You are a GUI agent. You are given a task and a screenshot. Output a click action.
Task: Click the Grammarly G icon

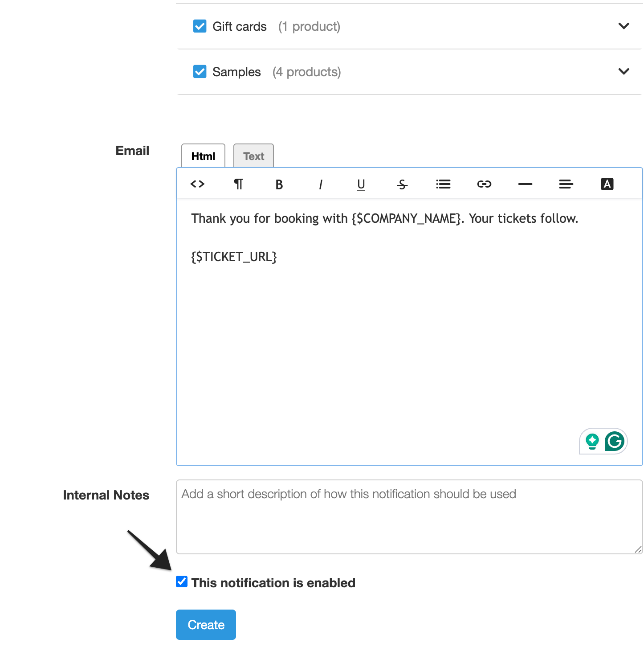(615, 442)
